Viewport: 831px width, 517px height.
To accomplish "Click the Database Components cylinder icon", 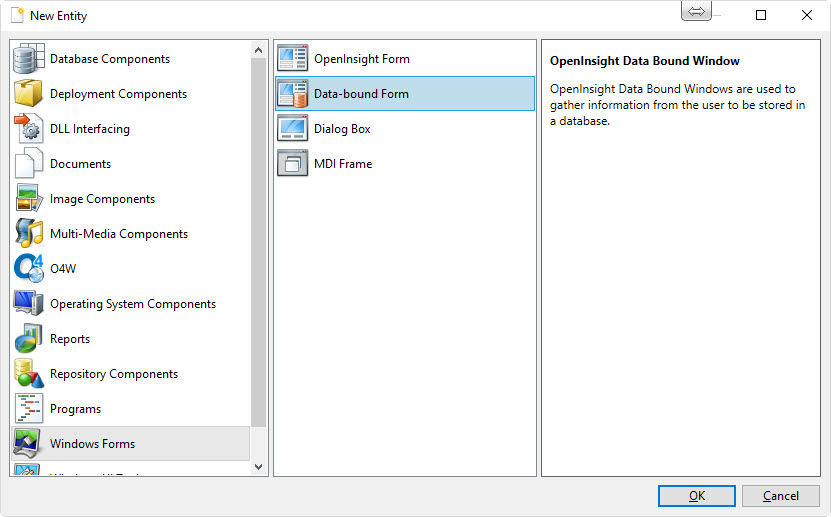I will tap(29, 59).
